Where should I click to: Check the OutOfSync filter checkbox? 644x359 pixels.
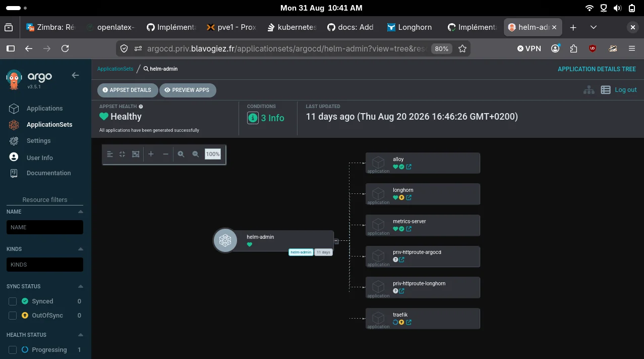pyautogui.click(x=13, y=316)
